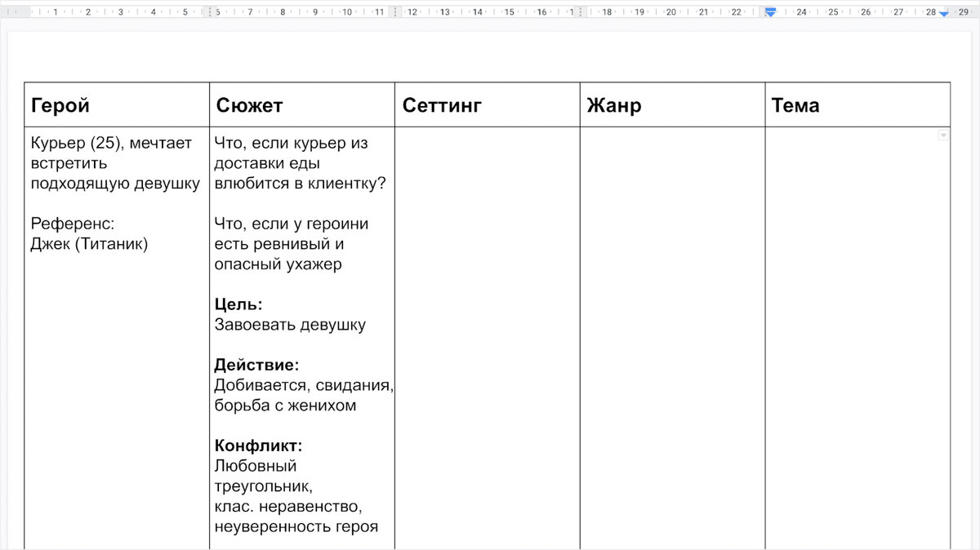The image size is (980, 550).
Task: Click the "Тема" column header
Action: (795, 105)
